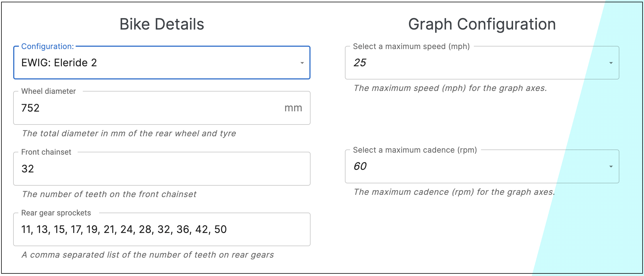Screen dimensions: 644x276
Task: Click the rear gears helper text
Action: (148, 254)
